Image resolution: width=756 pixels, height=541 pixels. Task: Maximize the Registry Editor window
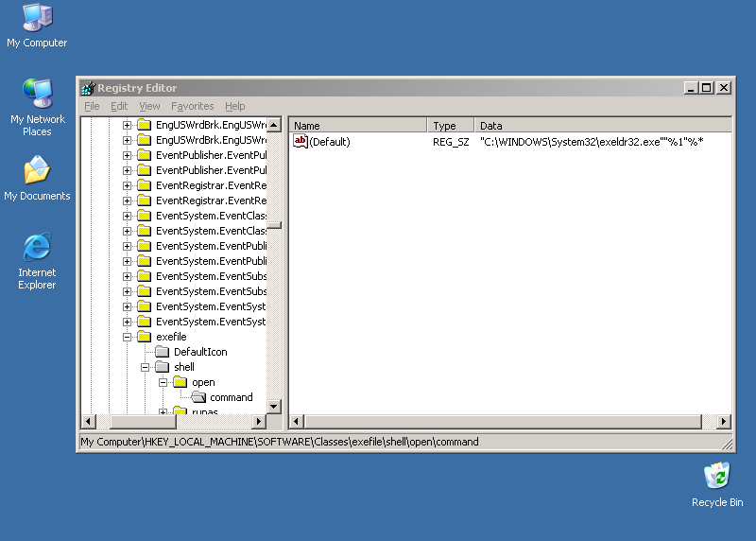click(x=707, y=88)
